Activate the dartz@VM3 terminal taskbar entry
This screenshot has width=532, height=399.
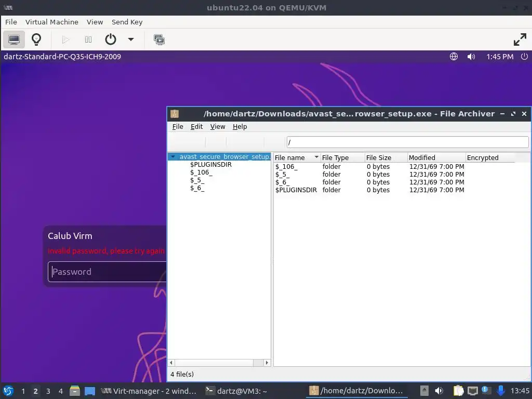[236, 391]
